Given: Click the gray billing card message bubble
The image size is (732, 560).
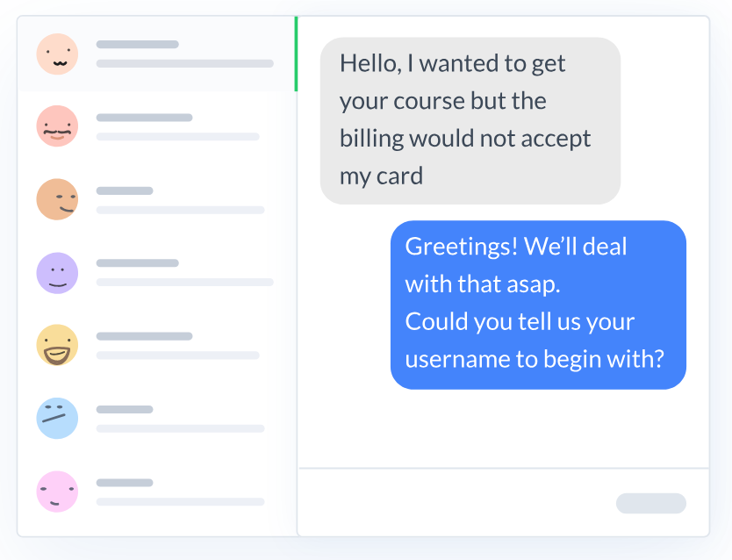Looking at the screenshot, I should click(x=470, y=120).
